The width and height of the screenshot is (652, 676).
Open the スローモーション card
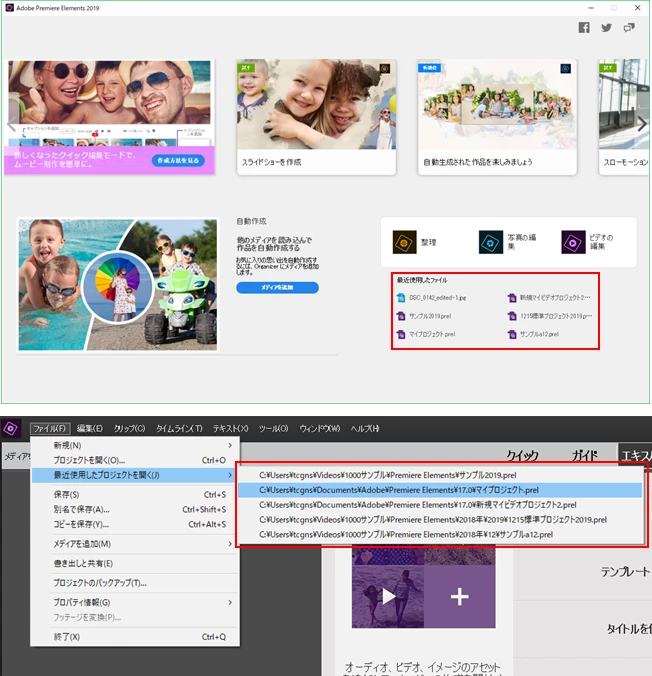tap(624, 117)
